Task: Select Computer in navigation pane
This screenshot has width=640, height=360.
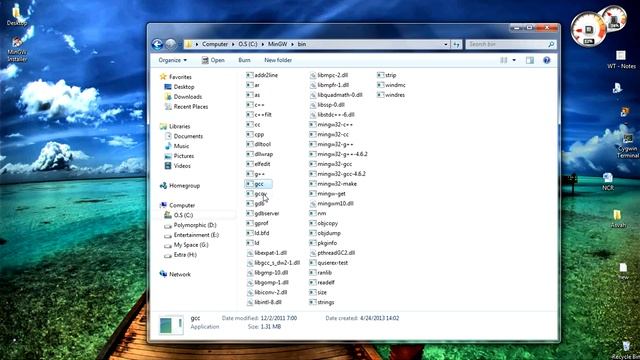Action: click(177, 205)
